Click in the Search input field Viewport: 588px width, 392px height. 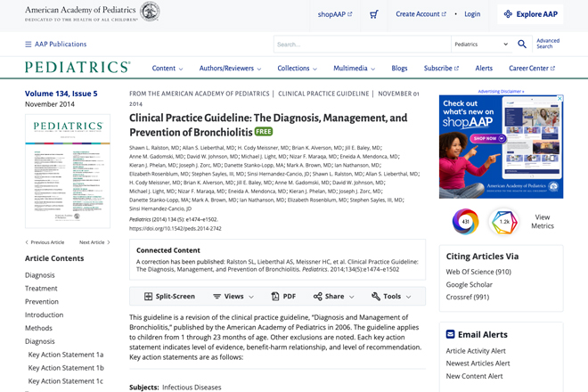point(363,45)
